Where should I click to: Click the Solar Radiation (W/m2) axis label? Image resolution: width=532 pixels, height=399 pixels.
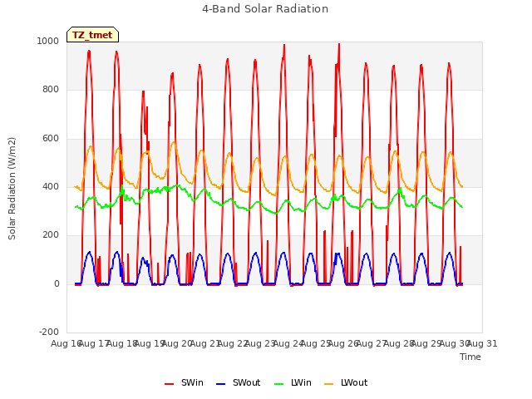12,189
